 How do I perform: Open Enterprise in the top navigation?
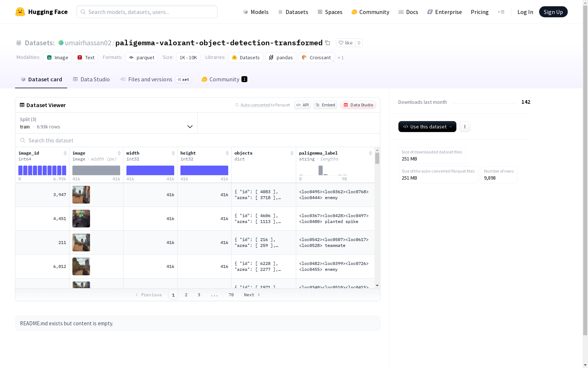[445, 12]
